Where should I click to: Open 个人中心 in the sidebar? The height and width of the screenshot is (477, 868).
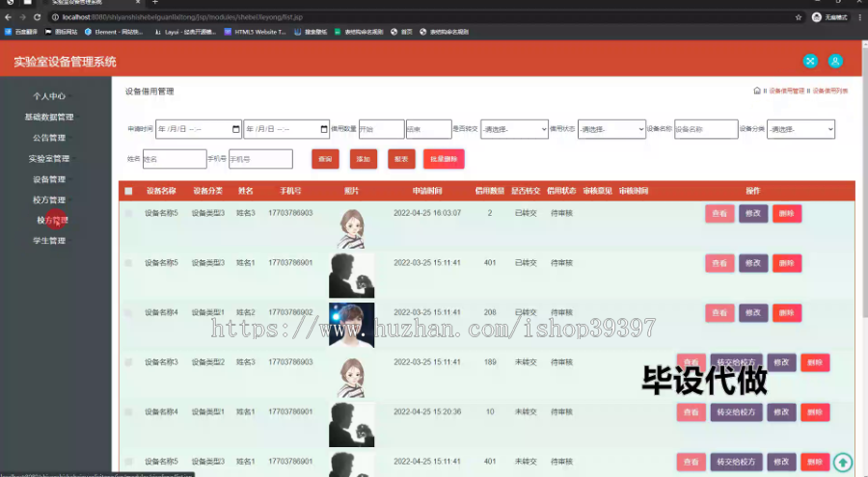49,96
